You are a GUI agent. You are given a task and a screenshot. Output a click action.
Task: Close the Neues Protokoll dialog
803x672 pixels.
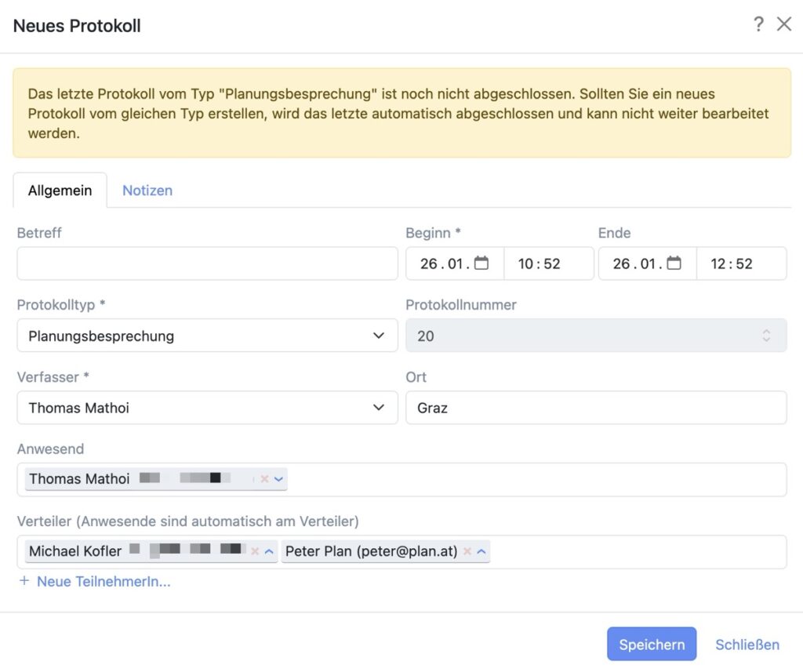[784, 24]
